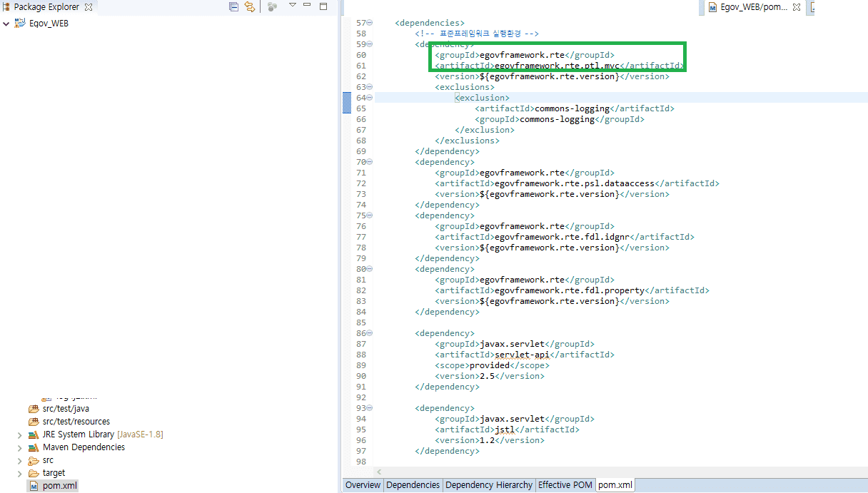Click the Korean comment on line 58
This screenshot has width=868, height=493.
pyautogui.click(x=477, y=34)
